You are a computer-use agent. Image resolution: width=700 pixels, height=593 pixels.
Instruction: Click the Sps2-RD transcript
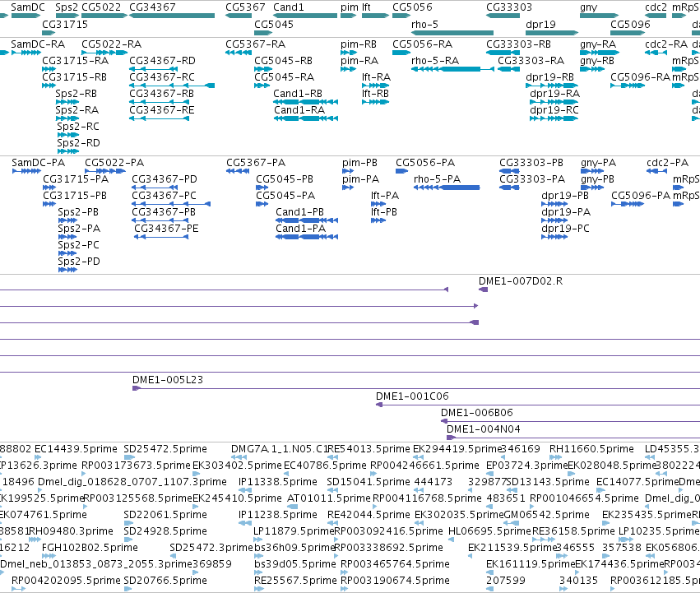click(x=67, y=151)
